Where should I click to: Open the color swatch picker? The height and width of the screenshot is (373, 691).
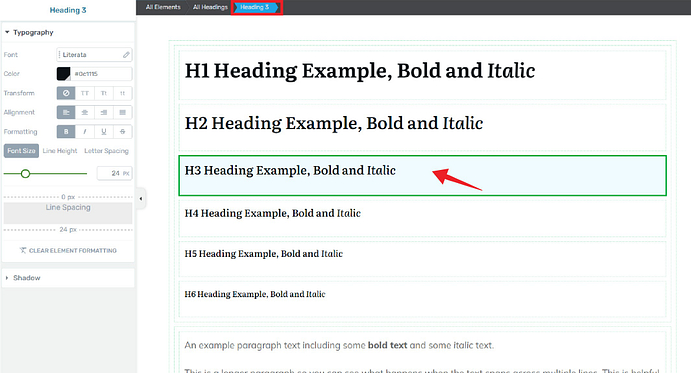click(x=63, y=74)
